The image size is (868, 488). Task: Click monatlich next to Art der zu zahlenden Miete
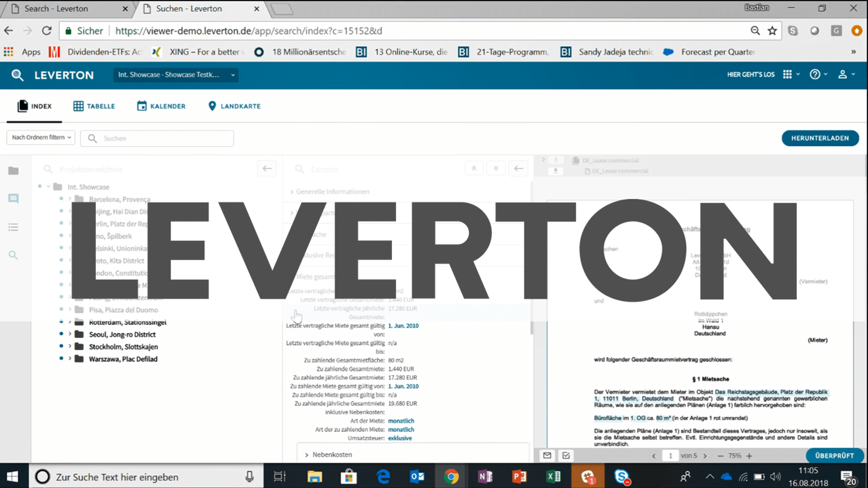[401, 430]
